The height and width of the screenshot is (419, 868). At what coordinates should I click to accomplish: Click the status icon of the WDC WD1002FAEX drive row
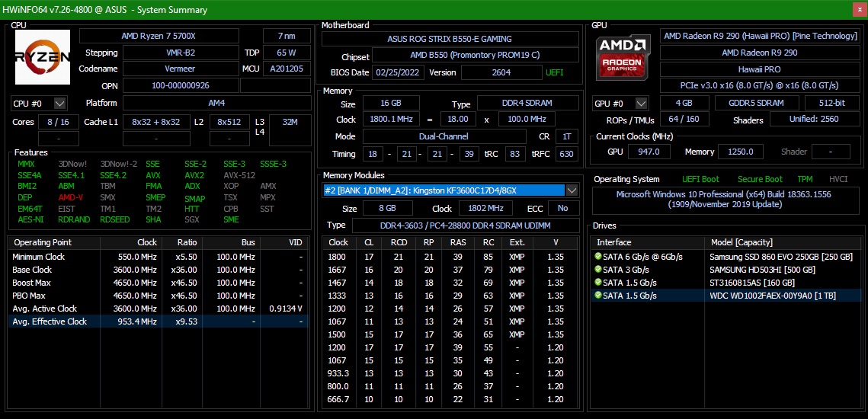point(598,296)
